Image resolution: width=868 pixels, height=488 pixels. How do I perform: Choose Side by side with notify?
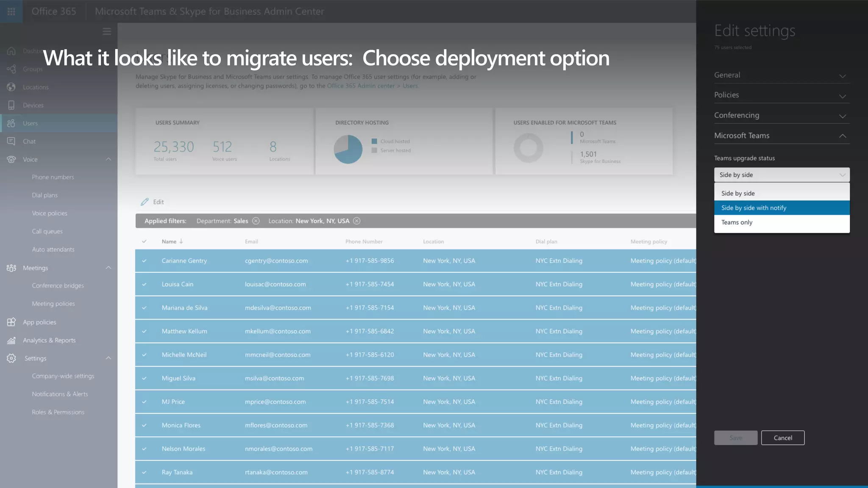pyautogui.click(x=782, y=208)
